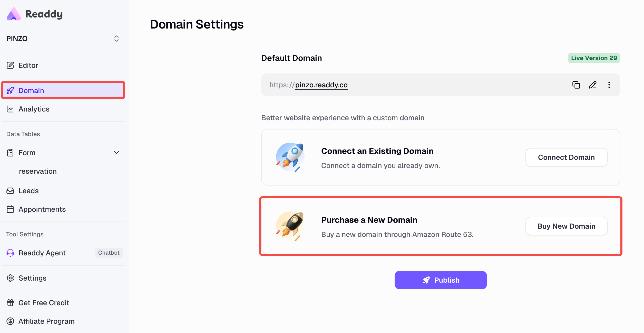
Task: Collapse the Form section chevron
Action: pos(117,152)
